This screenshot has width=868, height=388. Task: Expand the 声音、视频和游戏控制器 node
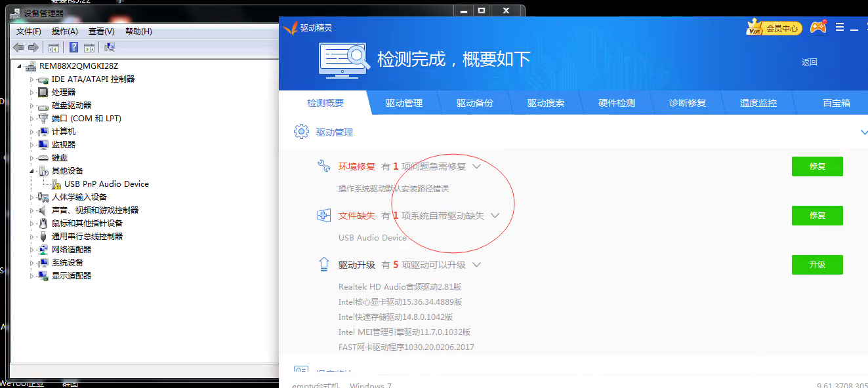click(x=31, y=210)
